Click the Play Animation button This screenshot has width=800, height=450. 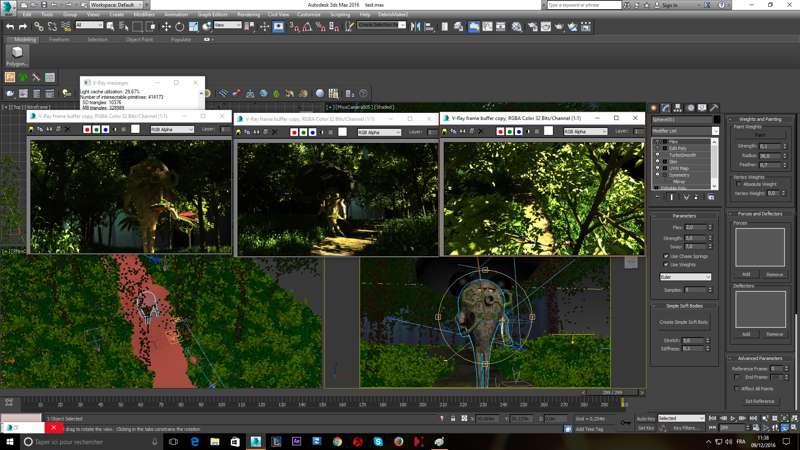click(x=733, y=419)
